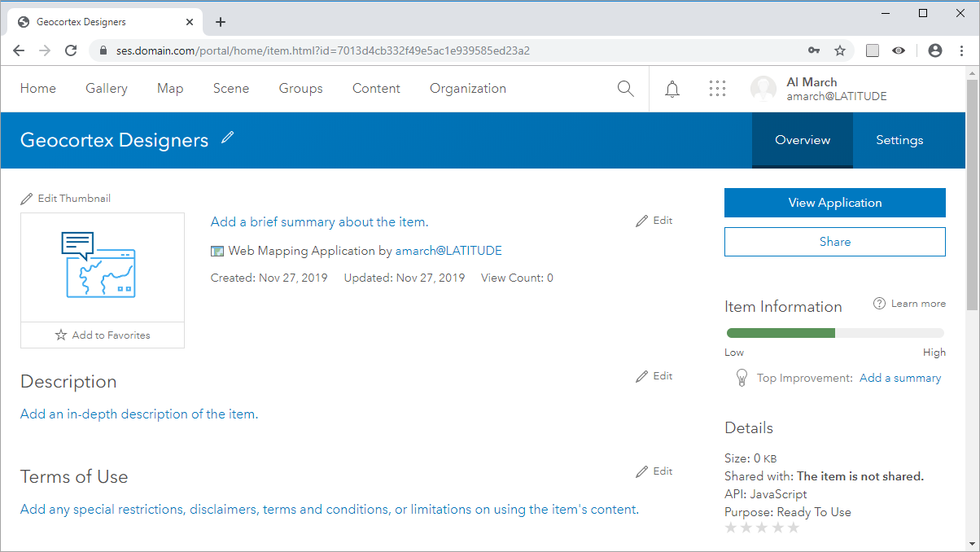This screenshot has width=980, height=552.
Task: Open the Map menu item
Action: click(170, 89)
